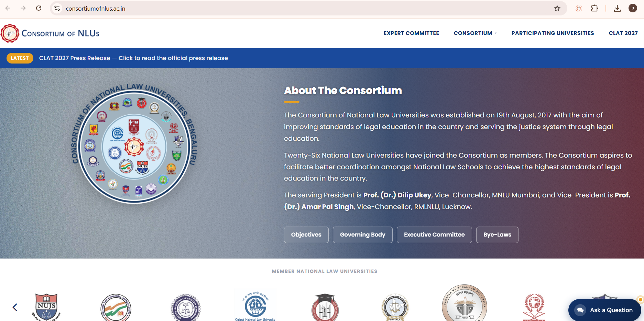Select the Patiala law university logo
This screenshot has height=321, width=644.
[x=395, y=308]
